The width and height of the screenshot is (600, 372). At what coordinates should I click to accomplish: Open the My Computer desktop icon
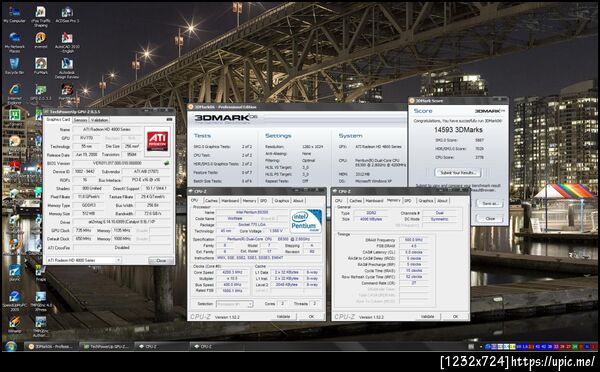[14, 14]
